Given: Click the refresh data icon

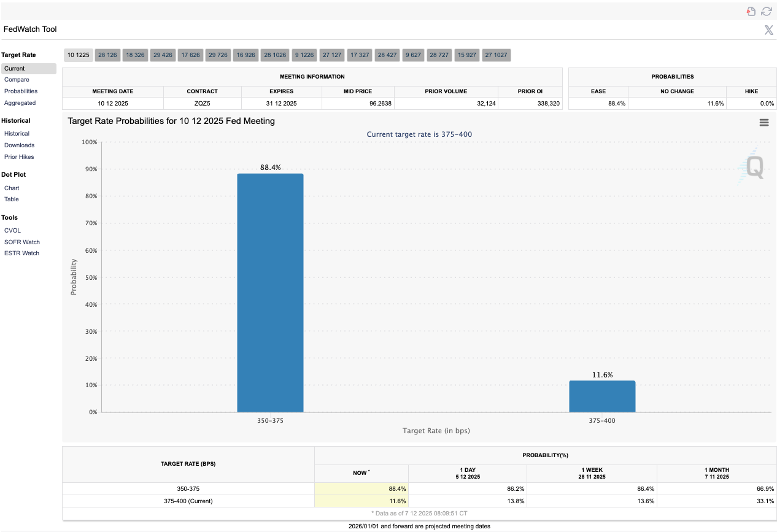Looking at the screenshot, I should click(x=766, y=11).
